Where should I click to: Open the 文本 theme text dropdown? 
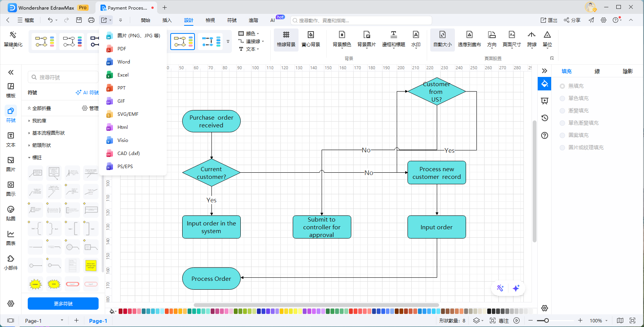(249, 49)
